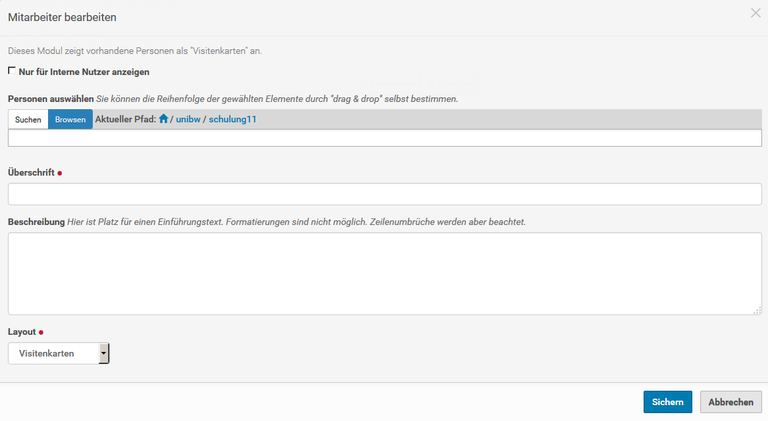Click the 'Mitarbeiter bearbeiten' dialog title
The image size is (768, 421).
[x=62, y=17]
